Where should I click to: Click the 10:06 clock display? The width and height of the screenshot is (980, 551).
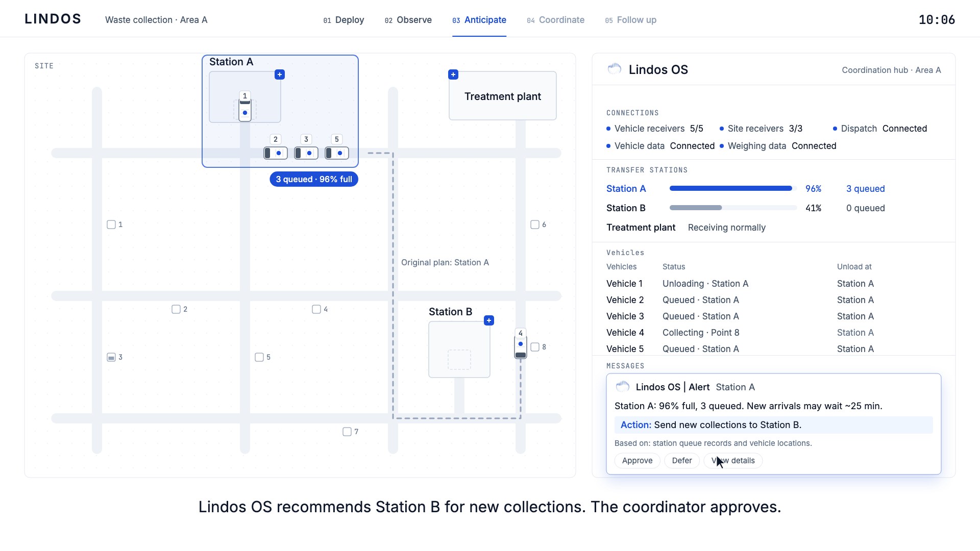tap(937, 20)
